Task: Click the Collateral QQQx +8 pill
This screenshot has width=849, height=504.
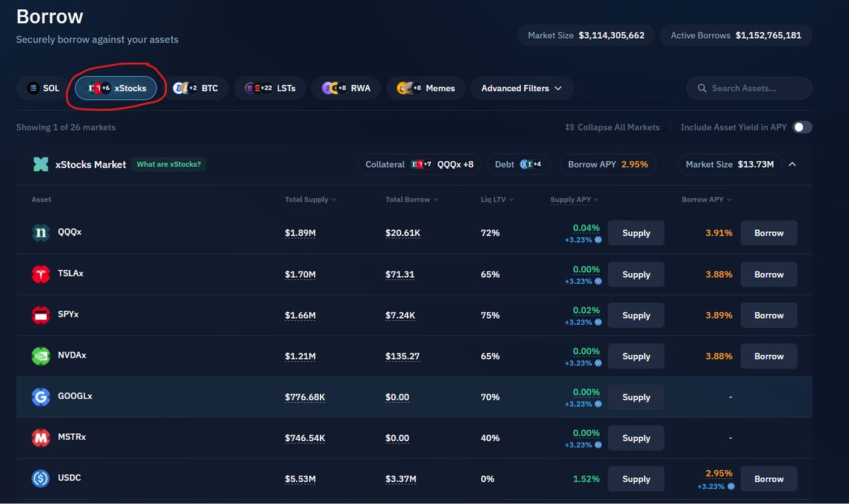Action: tap(420, 164)
